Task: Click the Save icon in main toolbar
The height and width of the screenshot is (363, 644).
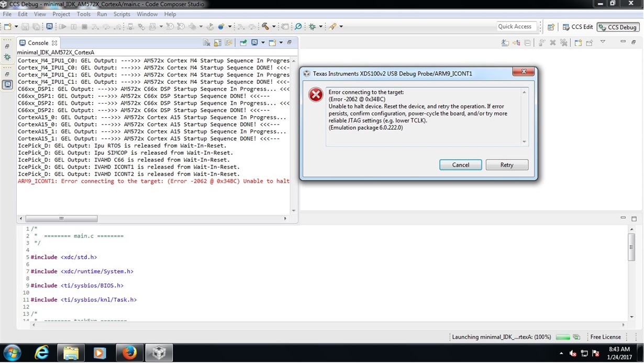Action: (x=26, y=26)
